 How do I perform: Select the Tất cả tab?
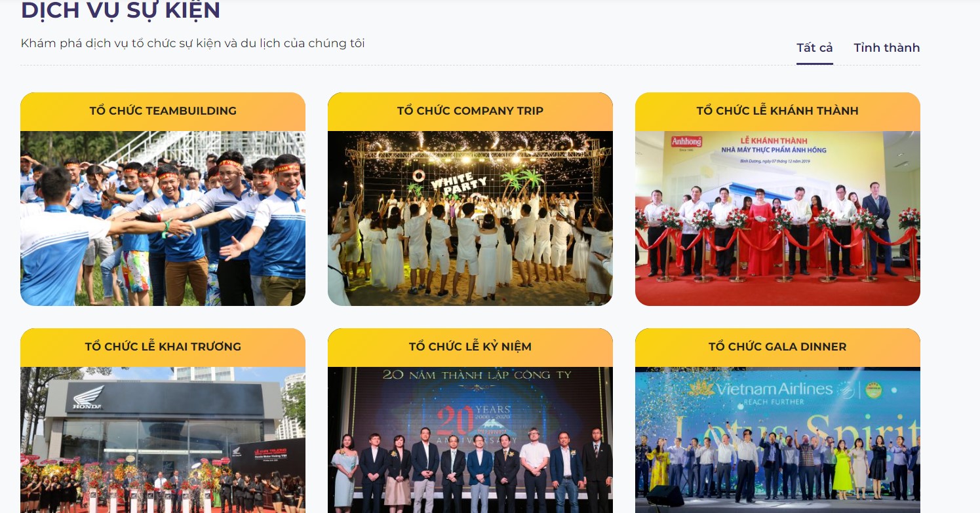[x=814, y=48]
